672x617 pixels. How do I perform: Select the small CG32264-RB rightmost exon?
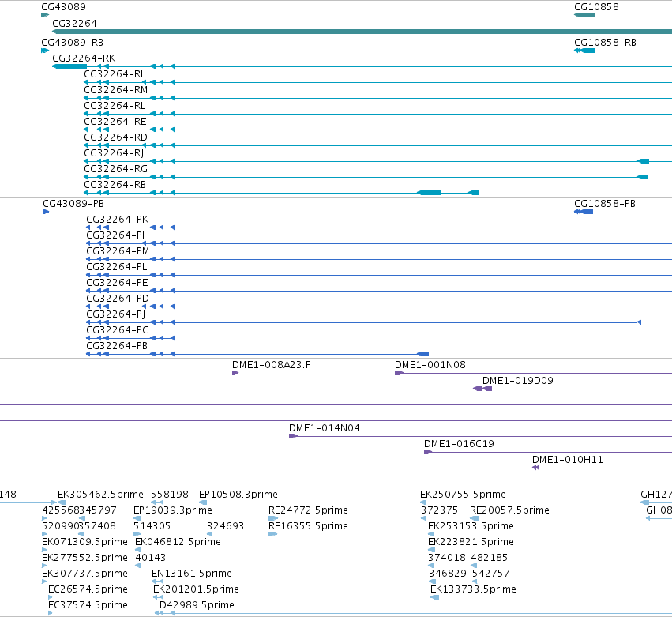473,193
